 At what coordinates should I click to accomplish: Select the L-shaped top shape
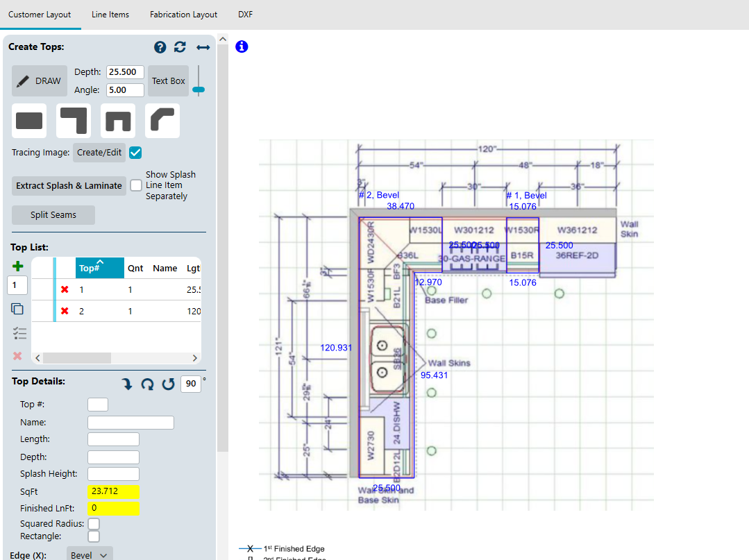[74, 121]
